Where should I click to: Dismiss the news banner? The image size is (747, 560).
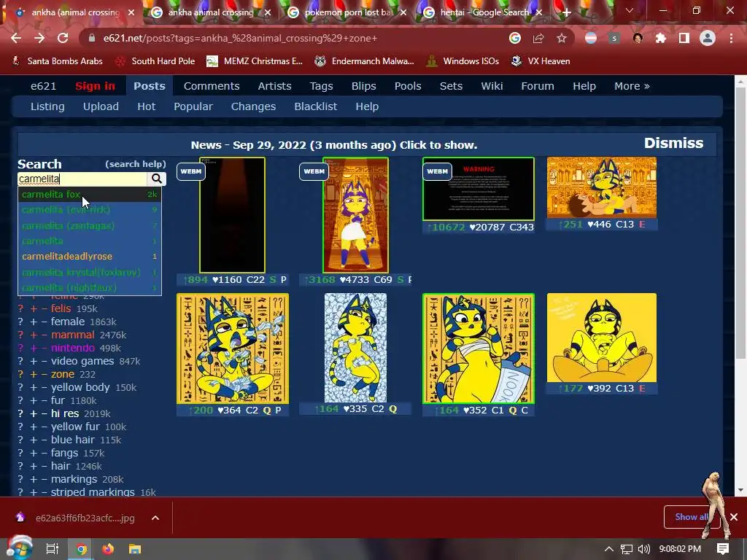(x=673, y=144)
